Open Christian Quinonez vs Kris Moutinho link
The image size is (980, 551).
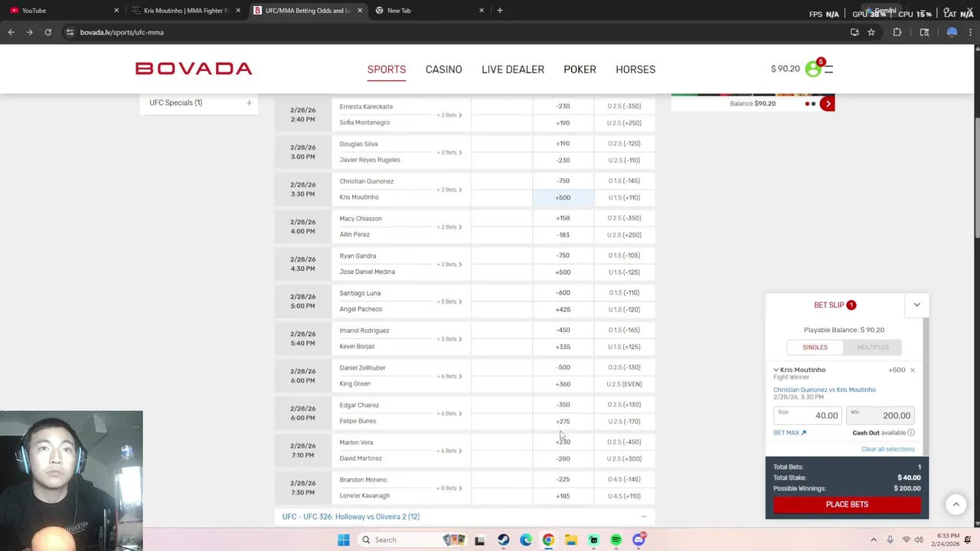pos(825,390)
